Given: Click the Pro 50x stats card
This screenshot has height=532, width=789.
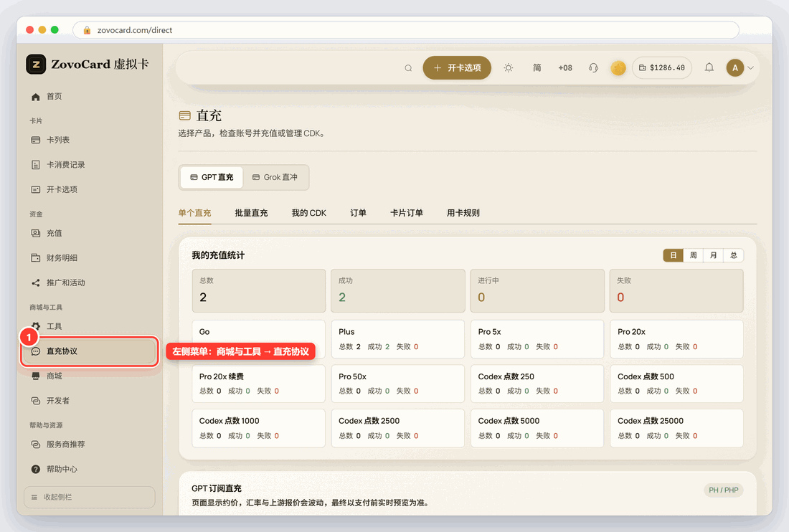Looking at the screenshot, I should [x=398, y=384].
